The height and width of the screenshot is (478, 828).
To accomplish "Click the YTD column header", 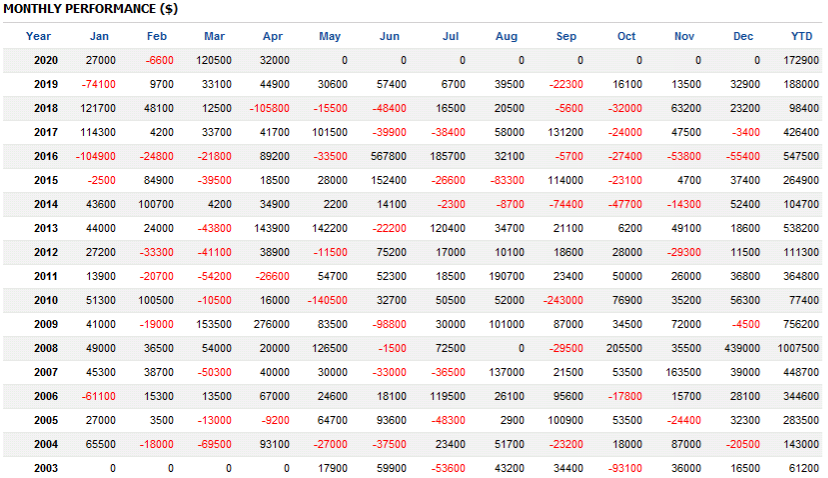I will coord(801,36).
